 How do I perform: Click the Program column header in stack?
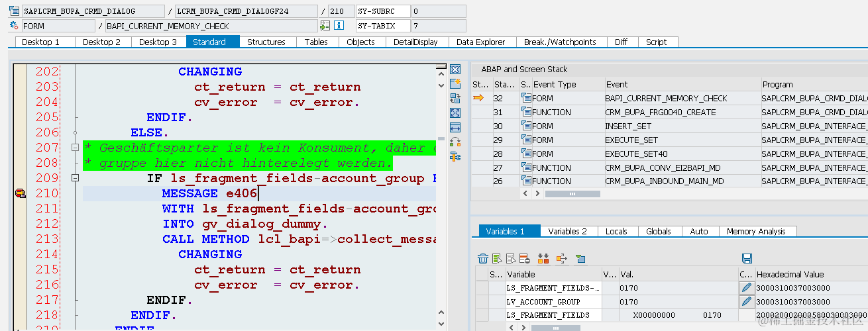[814, 84]
